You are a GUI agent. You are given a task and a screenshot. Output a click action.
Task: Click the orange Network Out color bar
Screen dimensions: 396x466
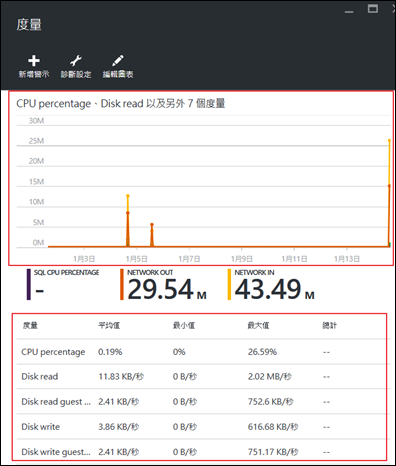(x=122, y=284)
